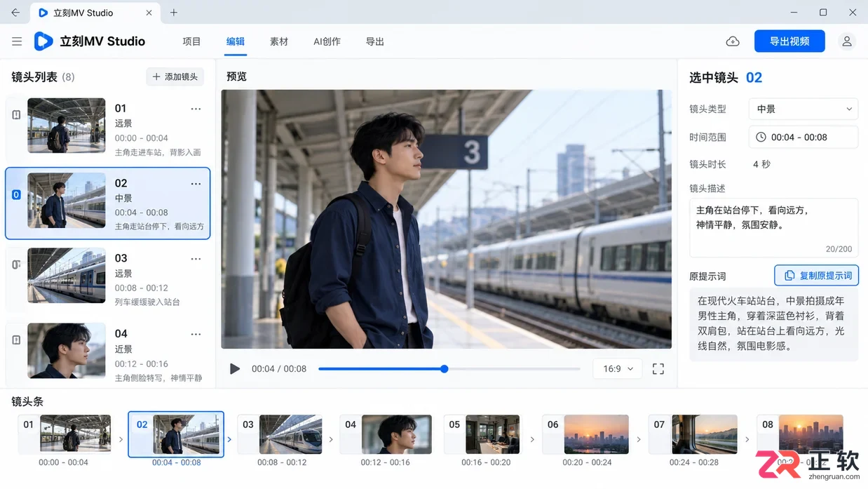Click transition arrow between strip shots 07 and 08
The image size is (868, 489).
tap(747, 440)
